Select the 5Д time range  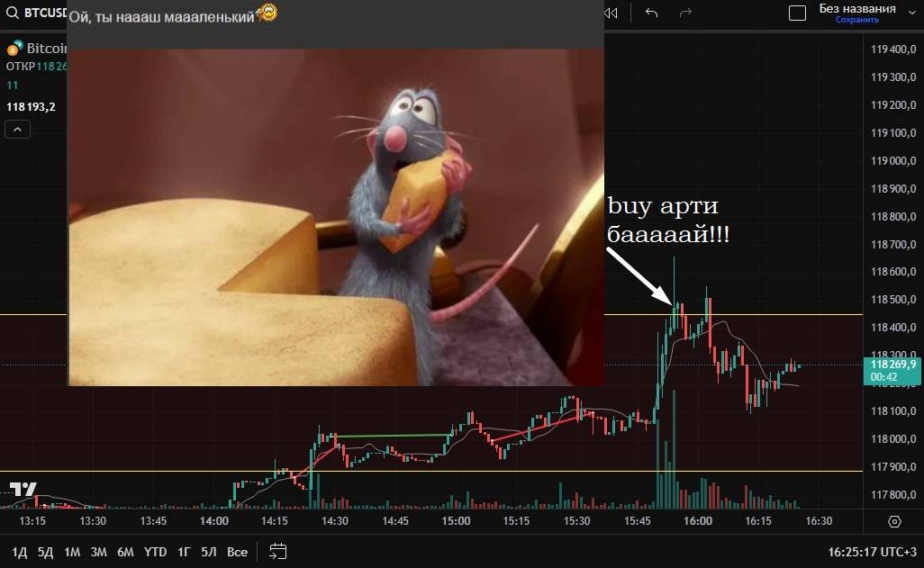pos(45,552)
